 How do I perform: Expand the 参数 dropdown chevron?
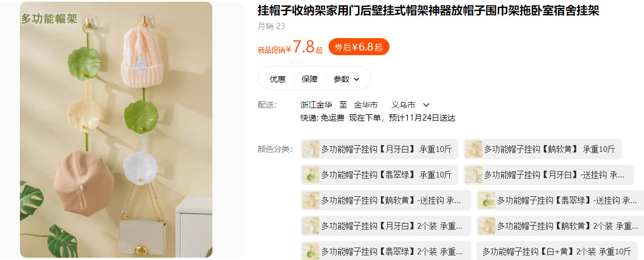coord(356,80)
